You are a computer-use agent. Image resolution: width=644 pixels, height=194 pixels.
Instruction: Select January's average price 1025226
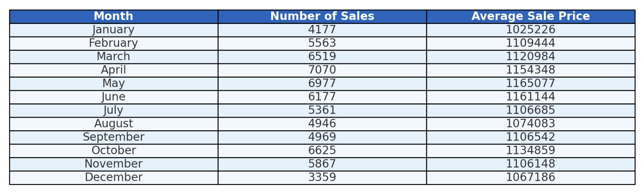click(x=531, y=30)
